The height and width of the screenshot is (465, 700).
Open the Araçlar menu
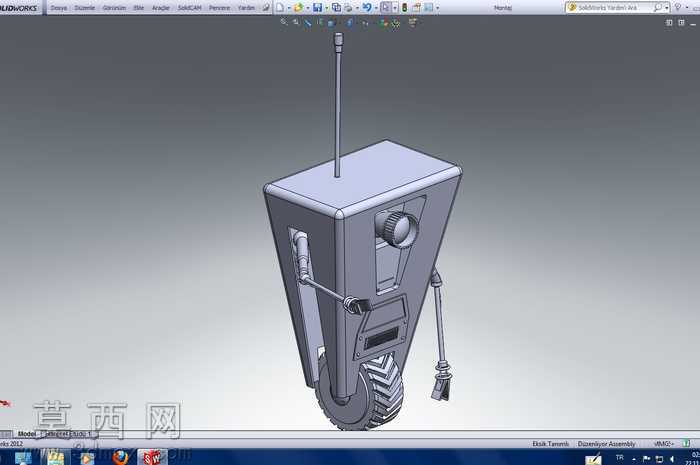click(161, 8)
